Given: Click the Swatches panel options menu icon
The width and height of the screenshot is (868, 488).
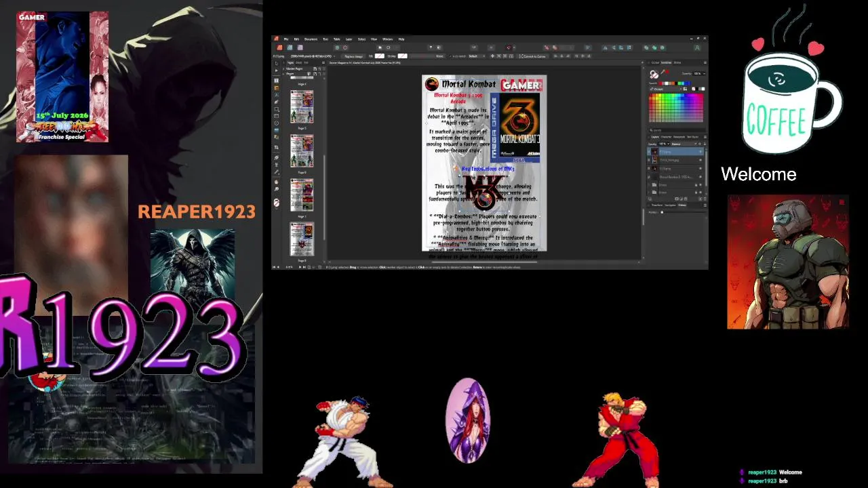Looking at the screenshot, I should [x=705, y=62].
